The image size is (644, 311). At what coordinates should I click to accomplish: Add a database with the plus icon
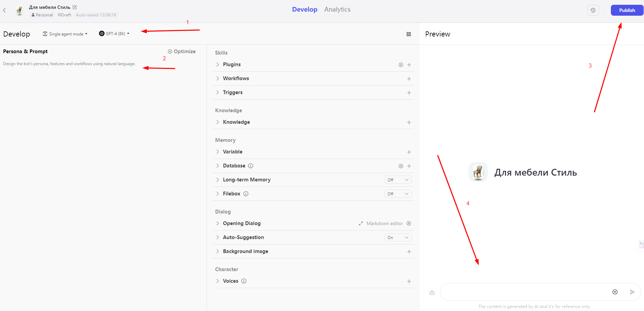[x=409, y=166]
